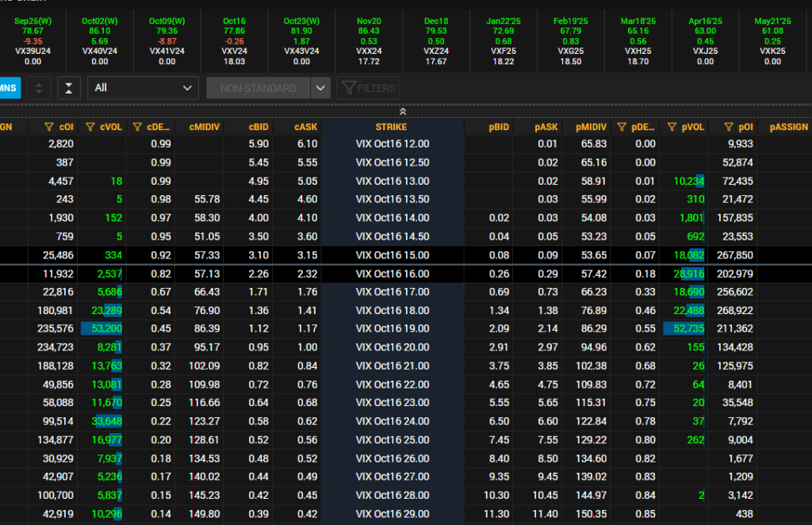Select the Mar18'25 expiration tab
The height and width of the screenshot is (525, 812).
[x=638, y=41]
